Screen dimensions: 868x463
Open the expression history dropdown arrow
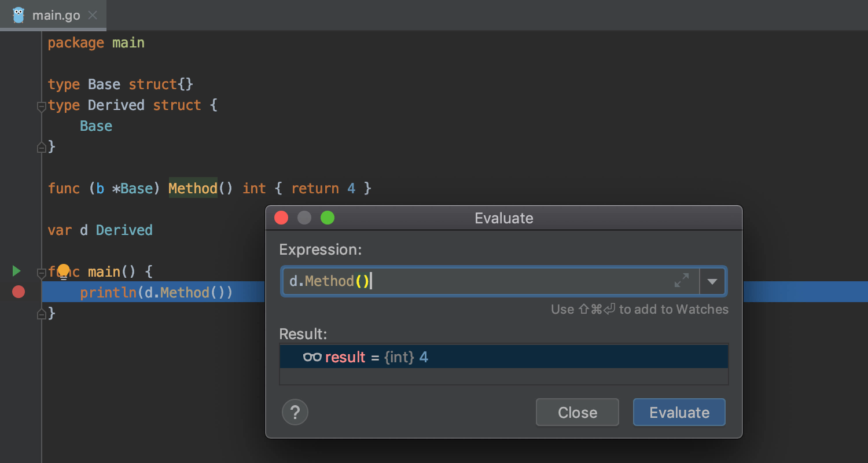712,281
